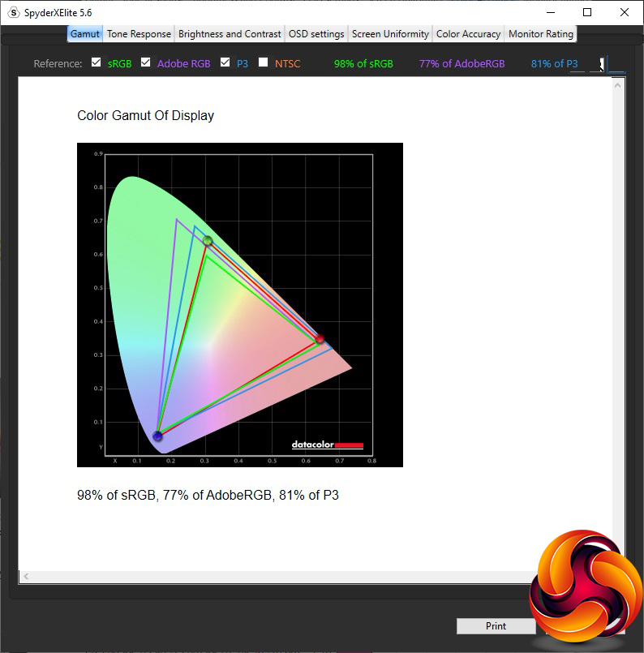Close the SpyderXElite window

point(624,12)
